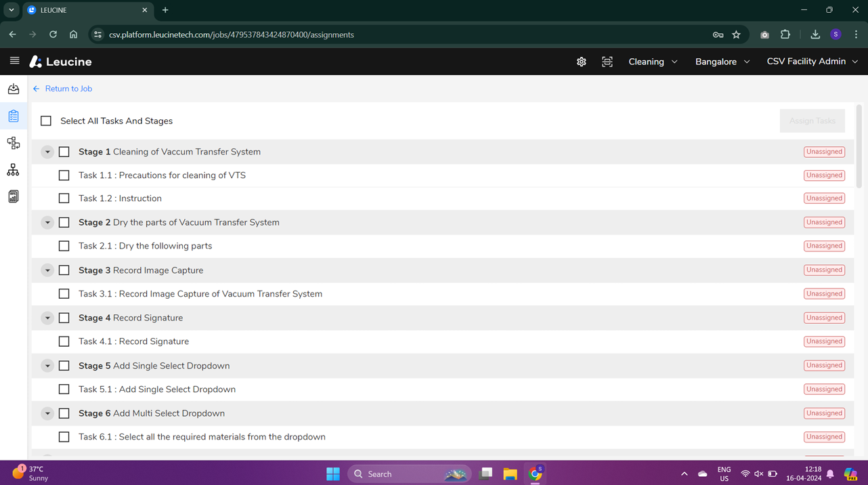Collapse Stage 4 with its arrow
This screenshot has height=485, width=868.
47,318
